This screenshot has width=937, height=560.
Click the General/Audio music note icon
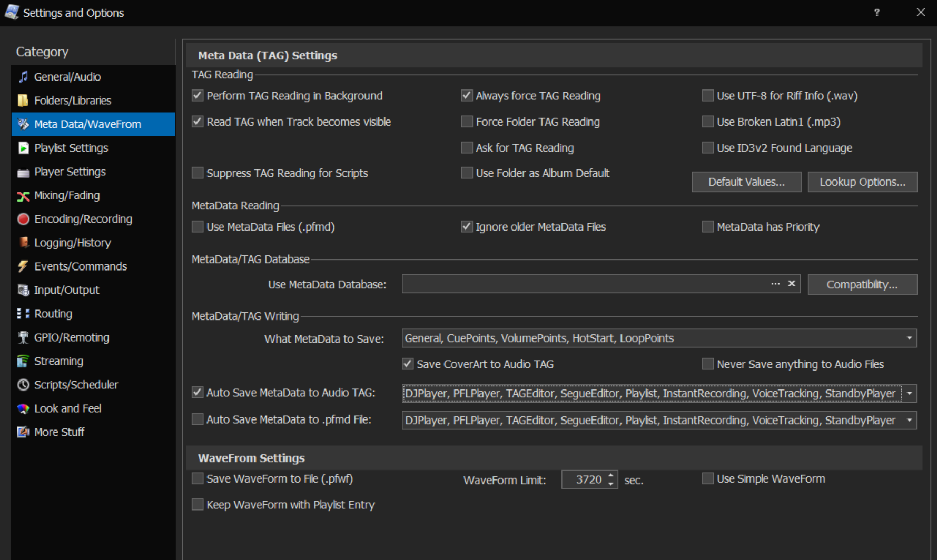[x=23, y=77]
